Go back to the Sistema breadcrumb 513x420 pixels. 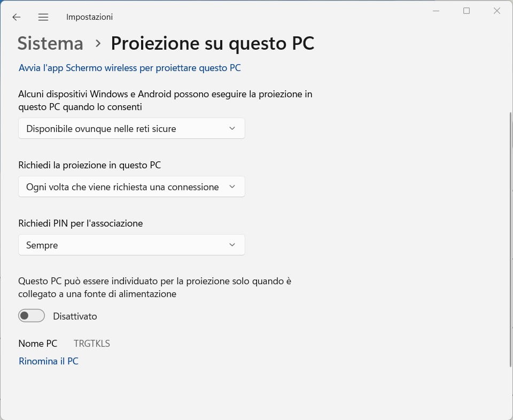[50, 43]
